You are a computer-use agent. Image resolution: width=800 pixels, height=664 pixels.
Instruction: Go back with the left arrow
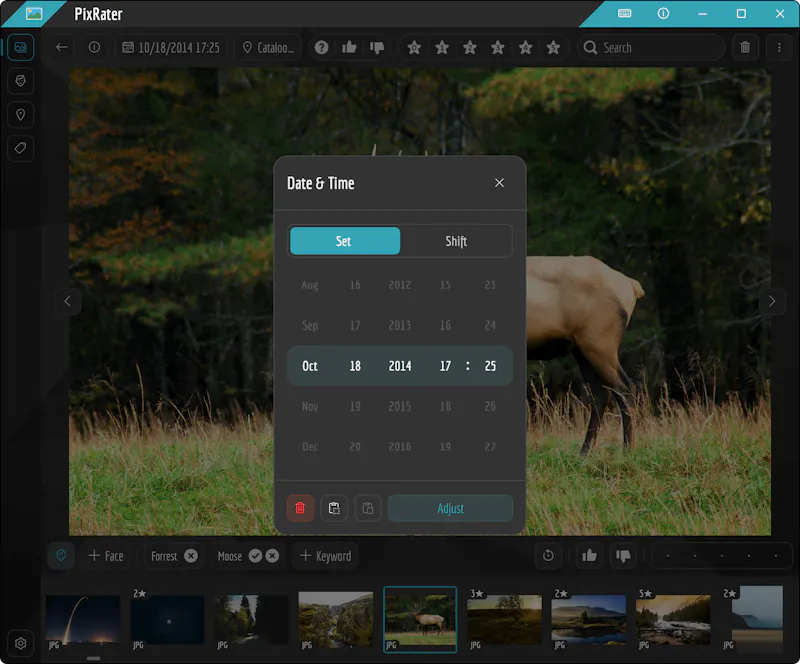[61, 47]
